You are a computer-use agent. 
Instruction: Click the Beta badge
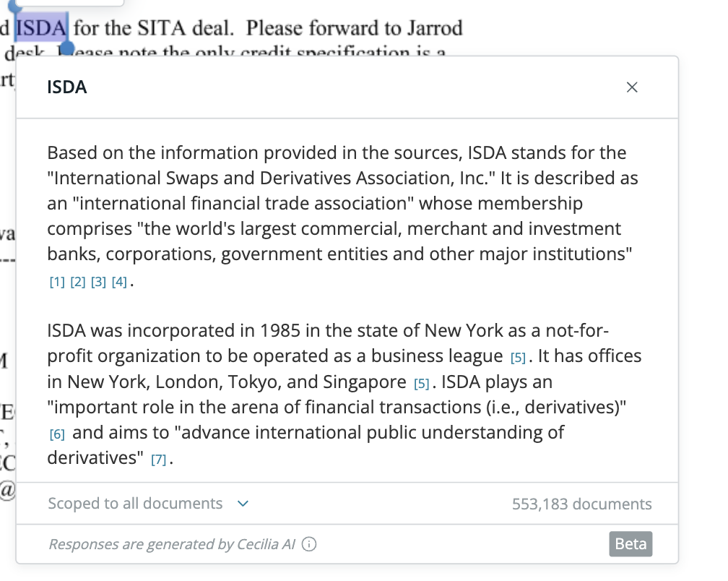630,544
